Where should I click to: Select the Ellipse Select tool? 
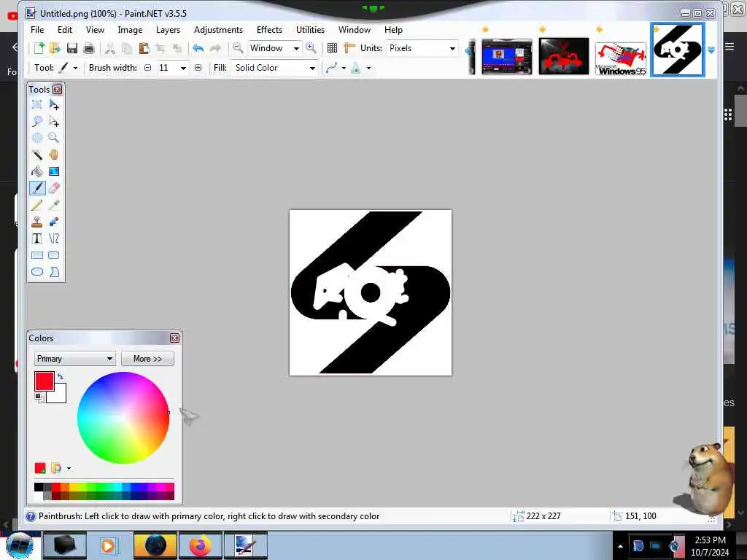[36, 138]
